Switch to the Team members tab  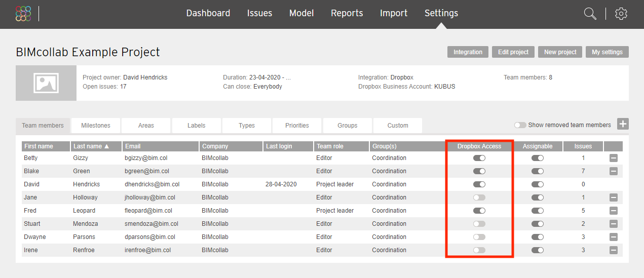point(43,126)
